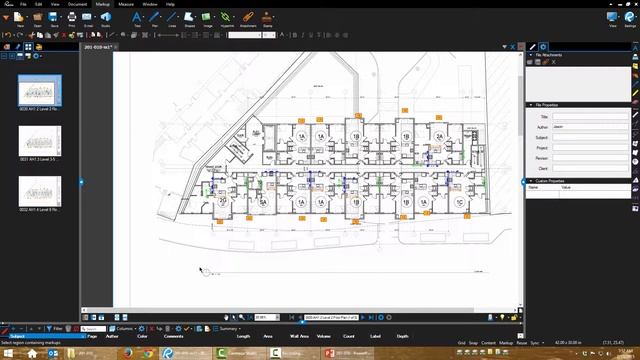Click the Undo arrow icon
The width and height of the screenshot is (640, 360).
coord(8,35)
